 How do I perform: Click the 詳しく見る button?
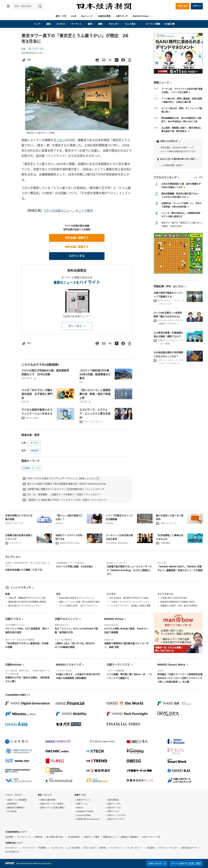click(77, 326)
